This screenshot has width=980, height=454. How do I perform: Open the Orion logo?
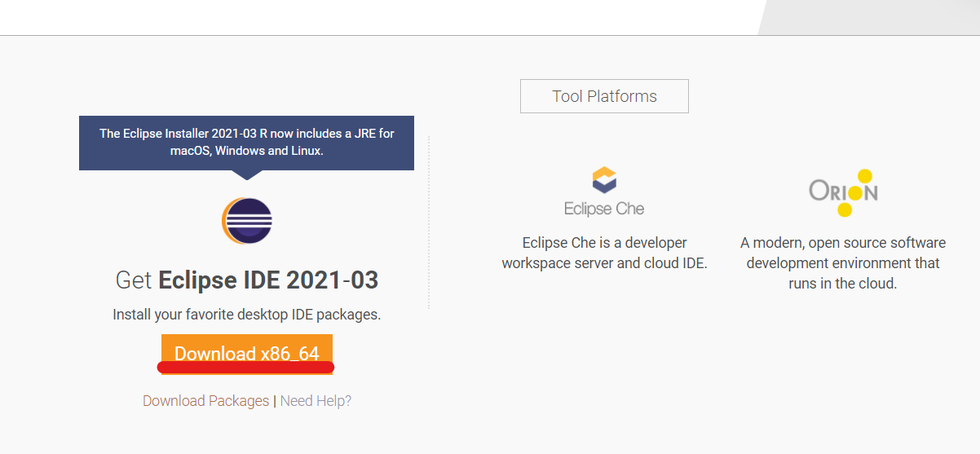coord(843,193)
